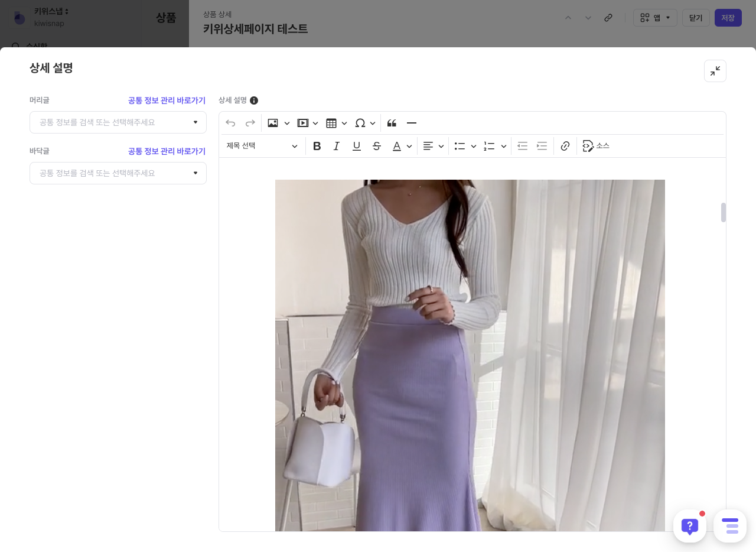Create a bulleted list
Screen dimensions: 756x552
click(460, 146)
